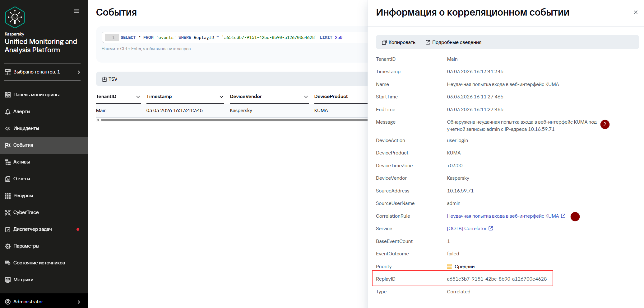Open the correlation rule link
Screen dimensions: 644x308
tap(503, 216)
